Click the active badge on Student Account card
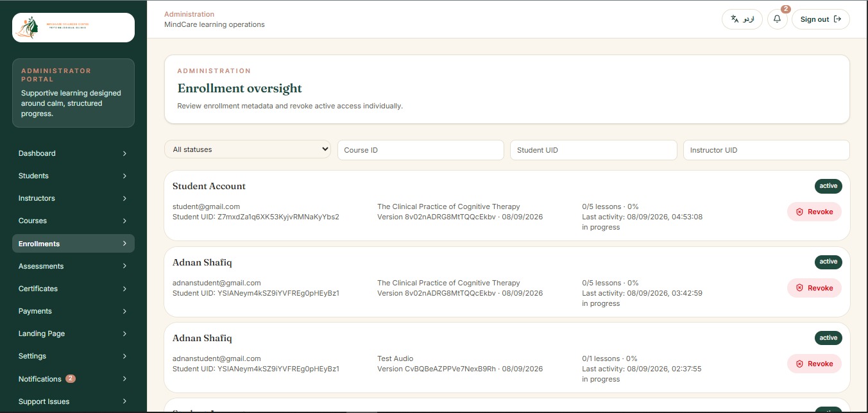This screenshot has width=868, height=413. coord(828,186)
